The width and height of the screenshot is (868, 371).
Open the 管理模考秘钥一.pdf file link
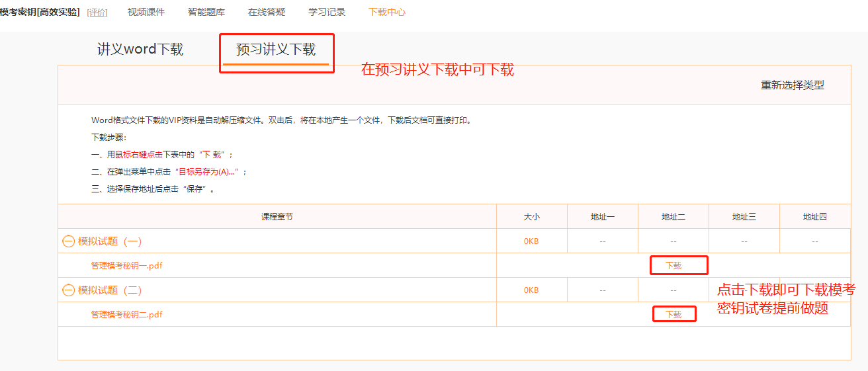[126, 266]
